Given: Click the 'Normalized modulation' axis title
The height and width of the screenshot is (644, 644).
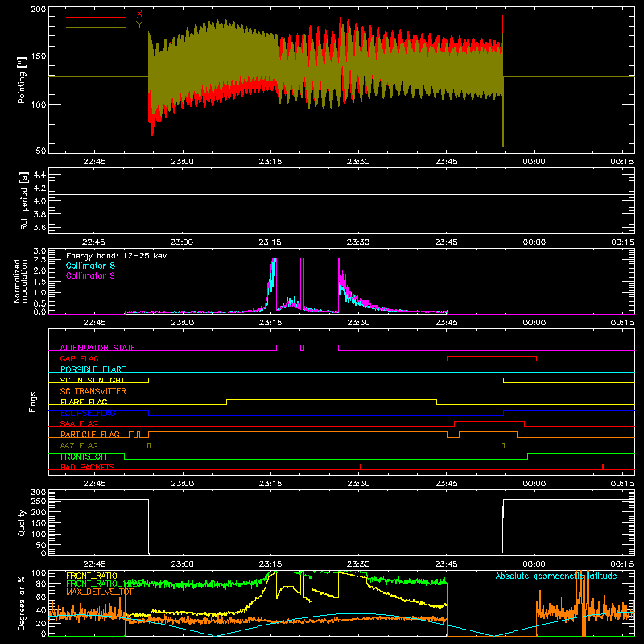Looking at the screenshot, I should [x=21, y=281].
